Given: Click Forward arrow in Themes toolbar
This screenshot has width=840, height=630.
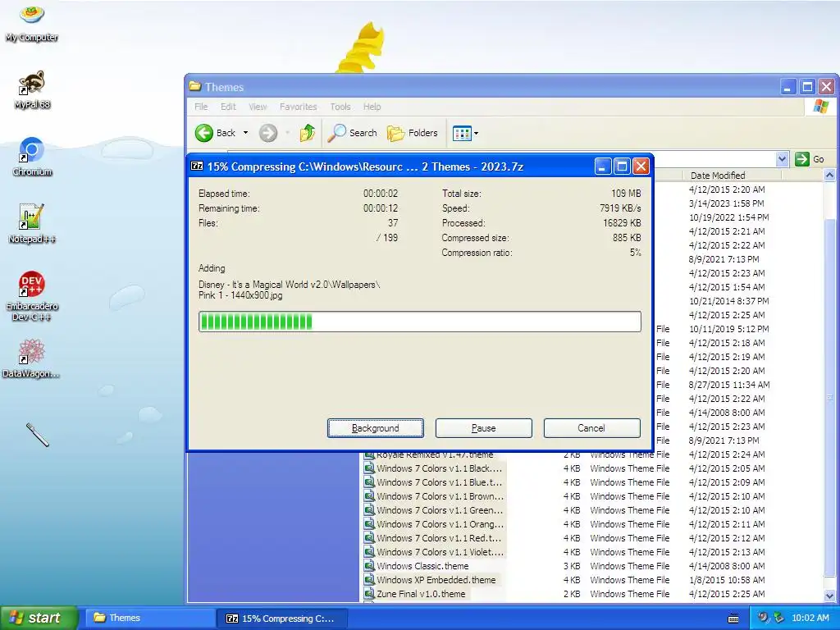Looking at the screenshot, I should [268, 133].
